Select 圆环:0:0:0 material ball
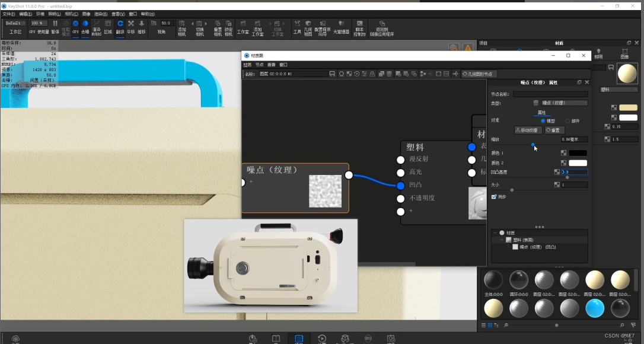This screenshot has width=644, height=344. click(519, 280)
